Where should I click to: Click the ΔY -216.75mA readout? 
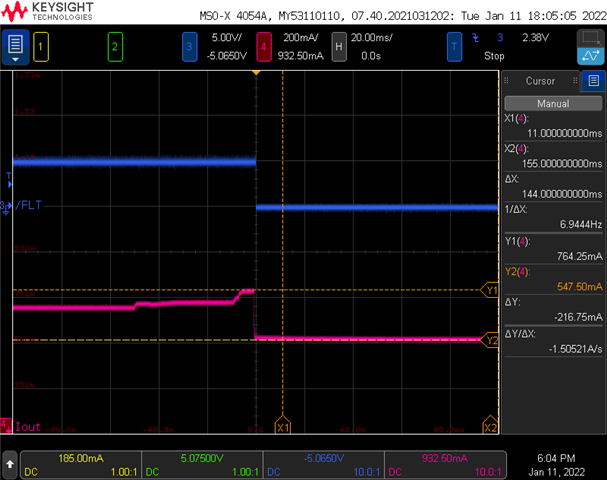[553, 310]
